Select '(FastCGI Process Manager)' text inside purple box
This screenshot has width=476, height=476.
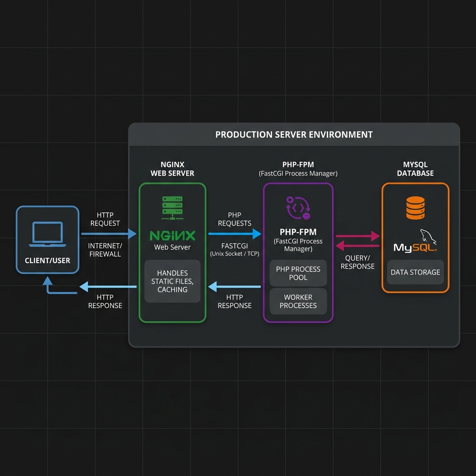tap(298, 245)
